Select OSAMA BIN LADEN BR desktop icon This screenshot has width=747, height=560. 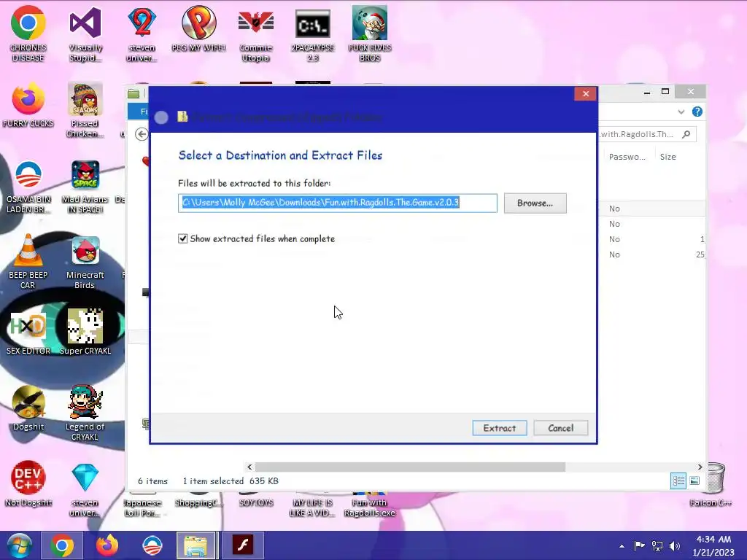28,186
